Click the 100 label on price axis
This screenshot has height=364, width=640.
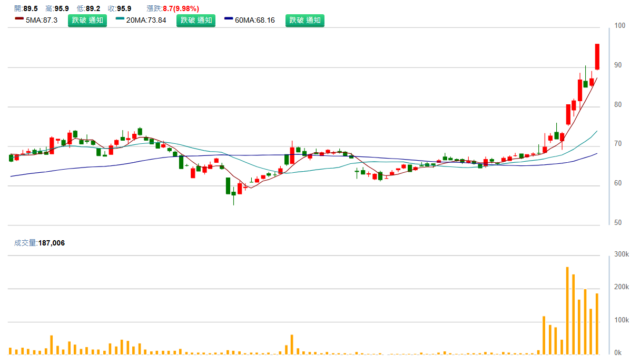click(618, 26)
